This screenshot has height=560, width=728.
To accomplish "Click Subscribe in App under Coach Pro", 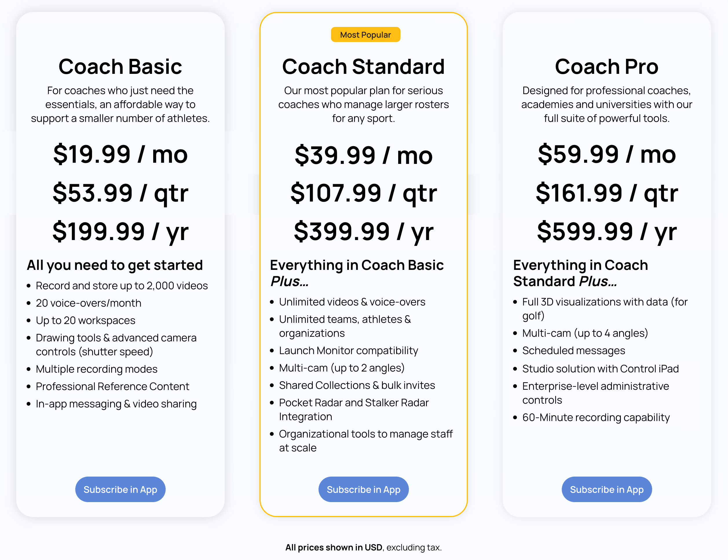I will 607,489.
